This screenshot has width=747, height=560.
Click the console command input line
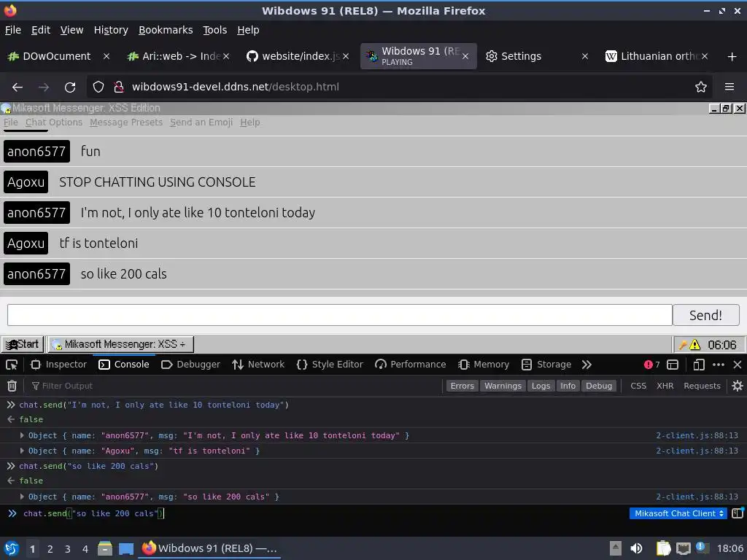(324, 513)
